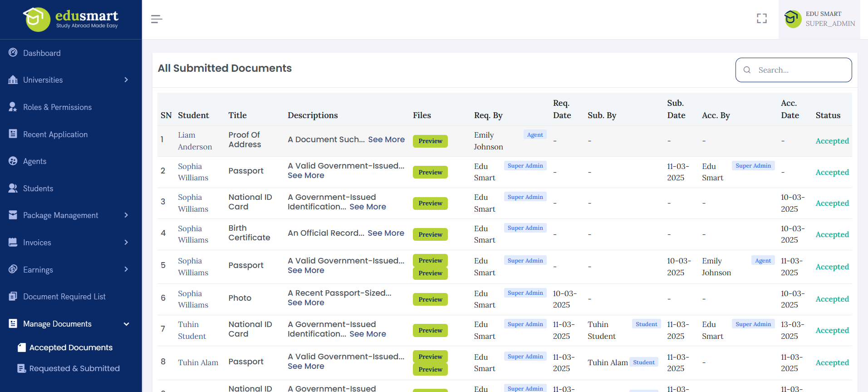Preview Liam Anderson's Proof Of Address file
This screenshot has width=868, height=392.
[430, 141]
